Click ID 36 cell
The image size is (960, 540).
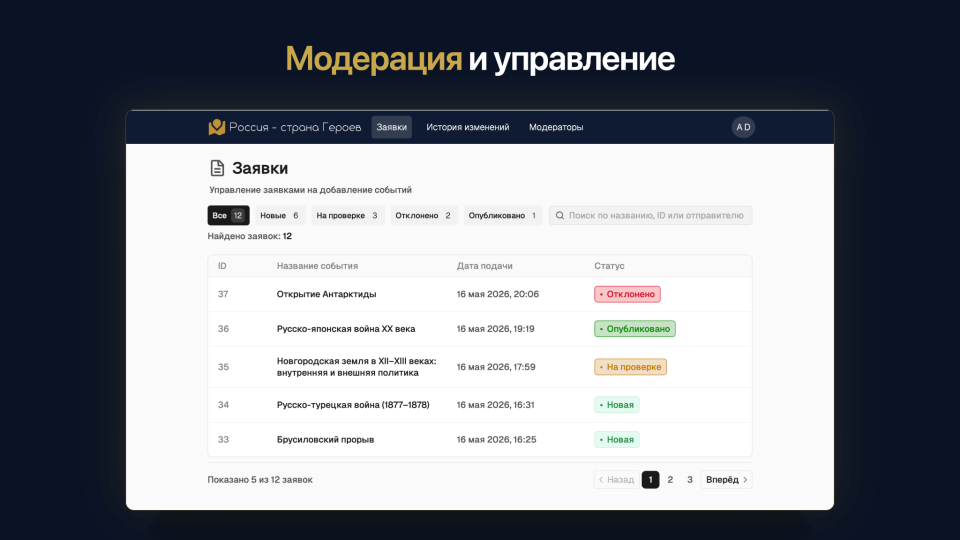[x=223, y=329]
